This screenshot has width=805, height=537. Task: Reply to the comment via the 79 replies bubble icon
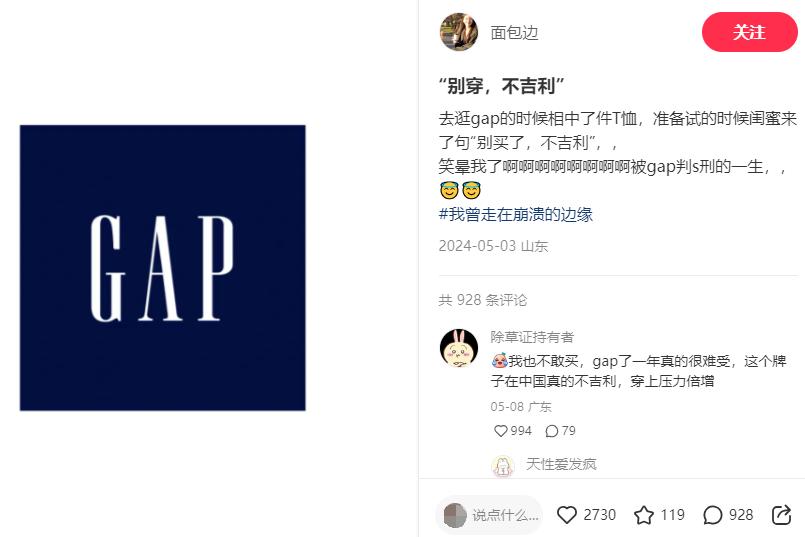click(552, 431)
